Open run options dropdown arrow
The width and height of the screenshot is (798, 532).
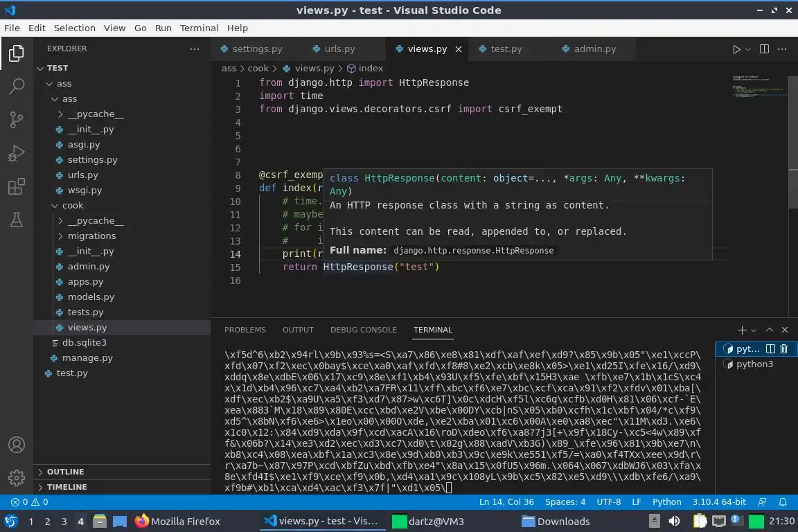(x=747, y=49)
